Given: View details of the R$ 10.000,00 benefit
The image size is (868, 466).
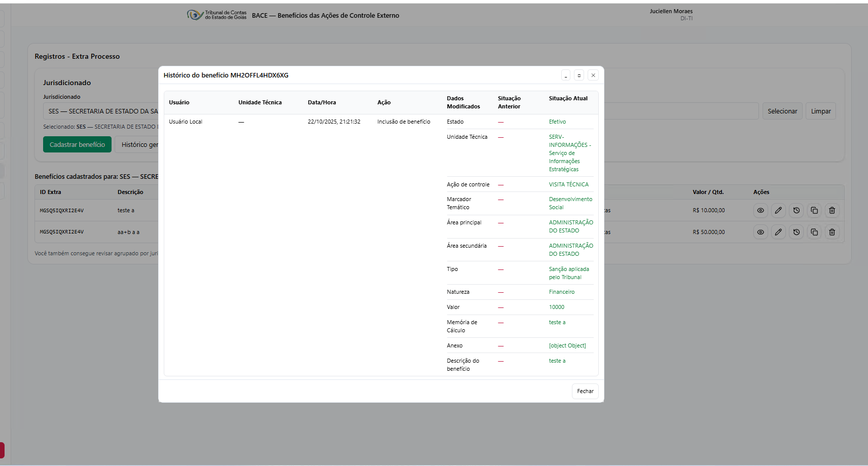Looking at the screenshot, I should (761, 210).
